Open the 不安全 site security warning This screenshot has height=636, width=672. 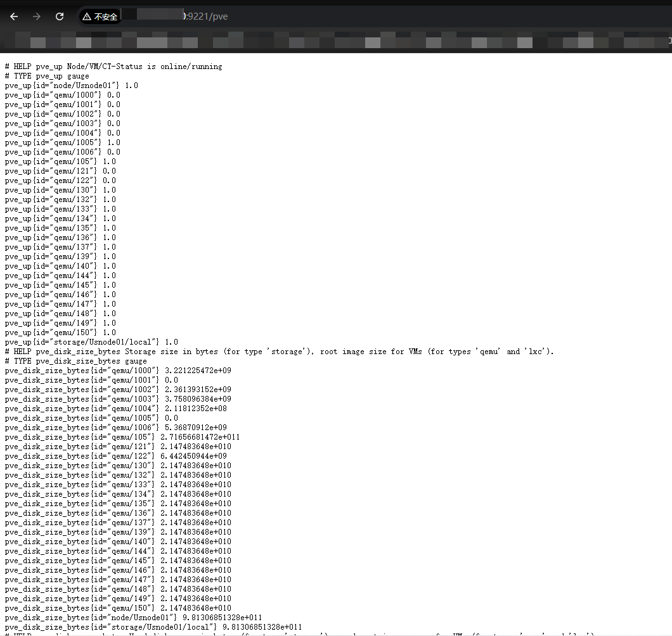coord(100,16)
